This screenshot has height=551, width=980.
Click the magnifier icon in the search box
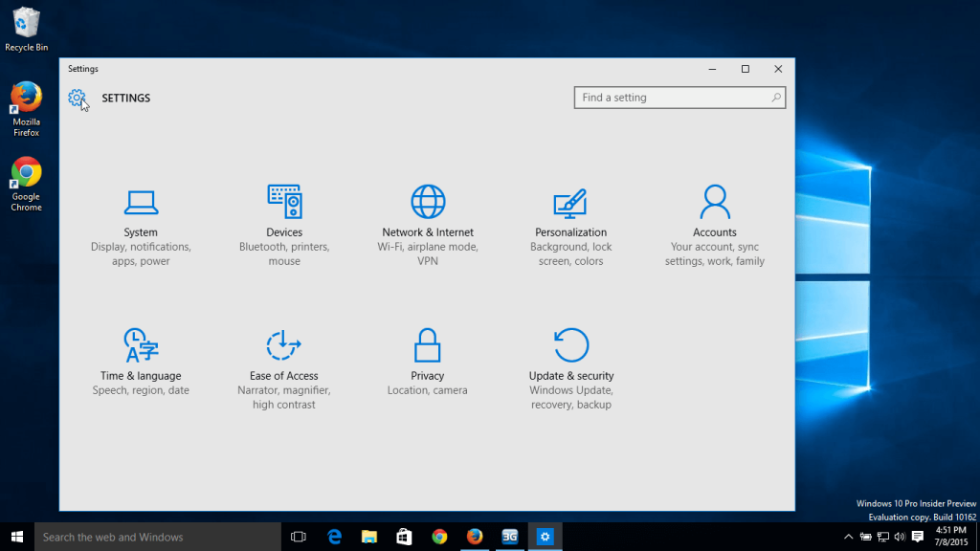point(775,98)
